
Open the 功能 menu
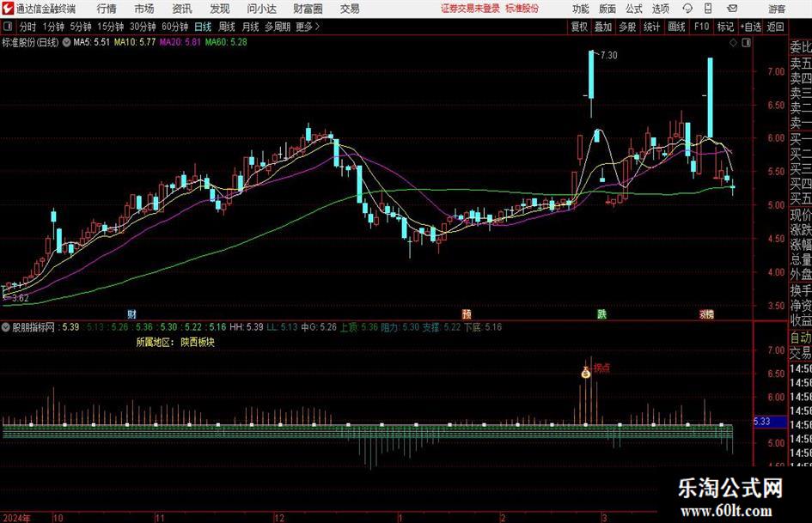(581, 9)
